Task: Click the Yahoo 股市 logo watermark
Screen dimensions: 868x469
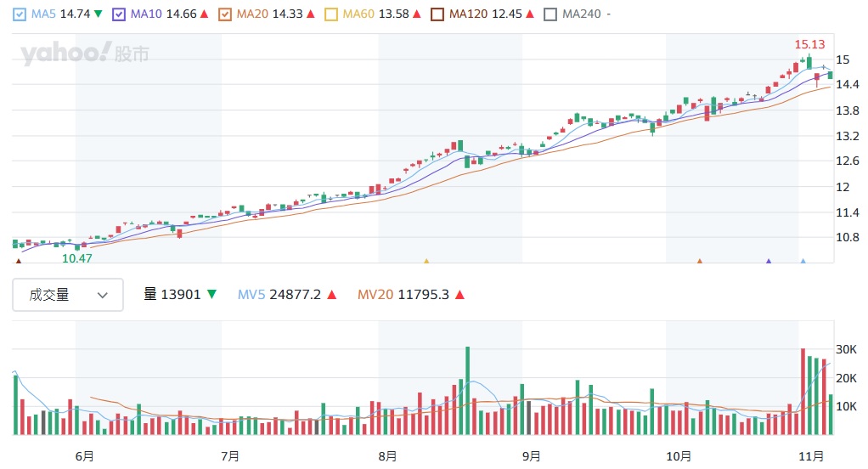Action: 85,54
